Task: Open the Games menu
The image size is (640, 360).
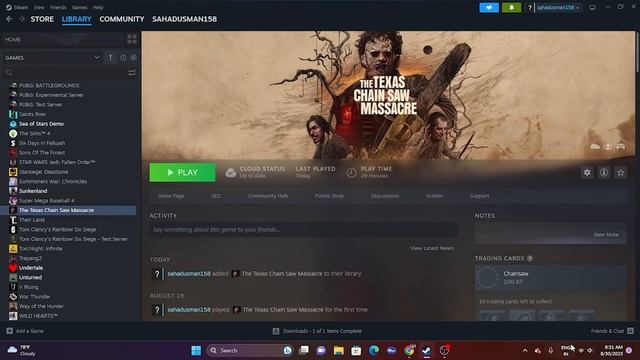Action: pyautogui.click(x=79, y=7)
